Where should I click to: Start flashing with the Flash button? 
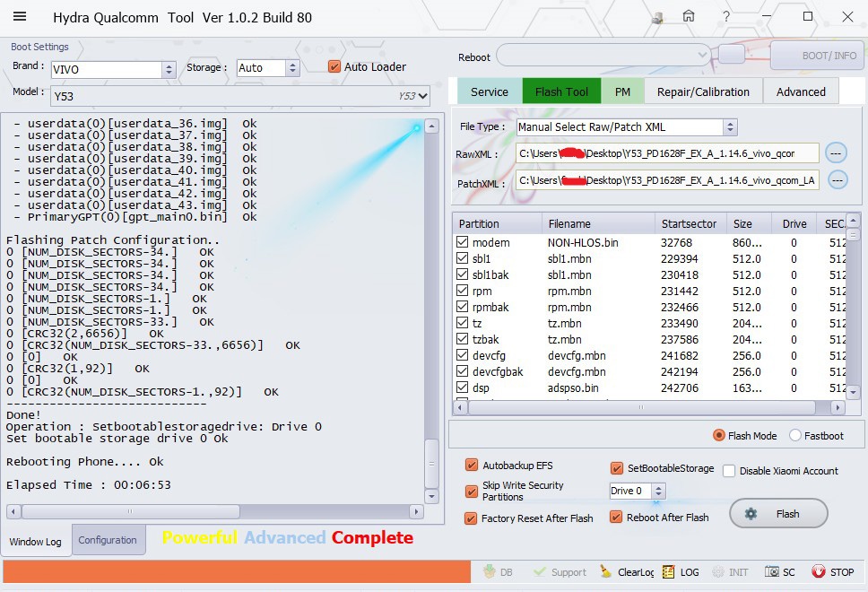[x=778, y=514]
